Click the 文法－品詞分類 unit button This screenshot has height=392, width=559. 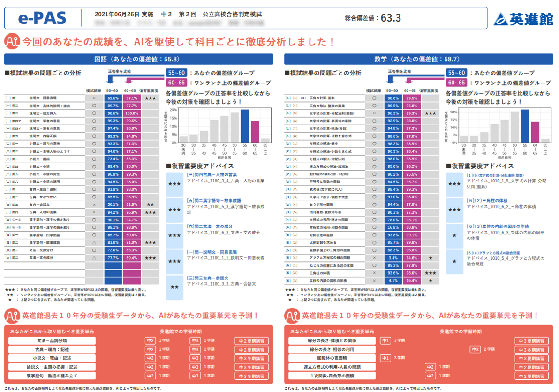(x=52, y=341)
